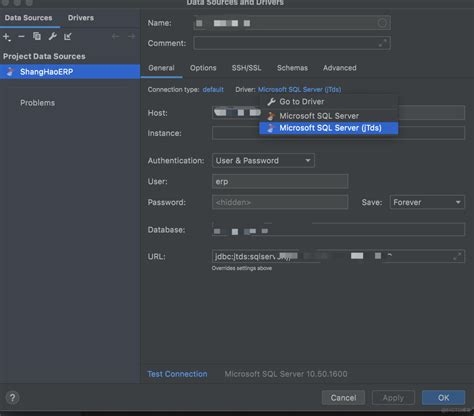Expand the URL field
The width and height of the screenshot is (474, 416).
(457, 256)
